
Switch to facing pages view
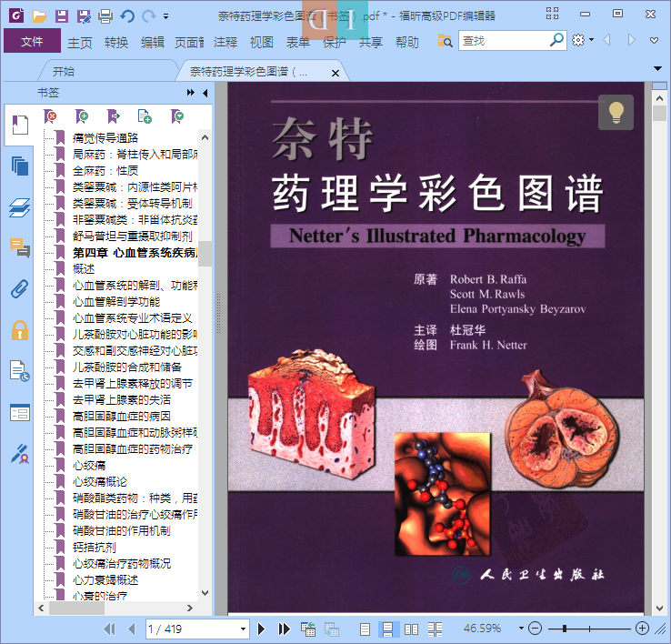pyautogui.click(x=411, y=629)
